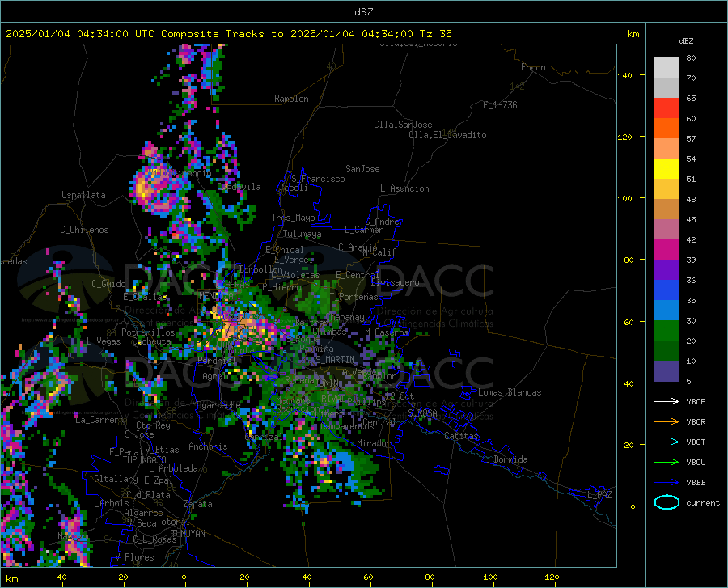
Task: Click the 'Uspallata' place label on map
Action: tap(83, 195)
